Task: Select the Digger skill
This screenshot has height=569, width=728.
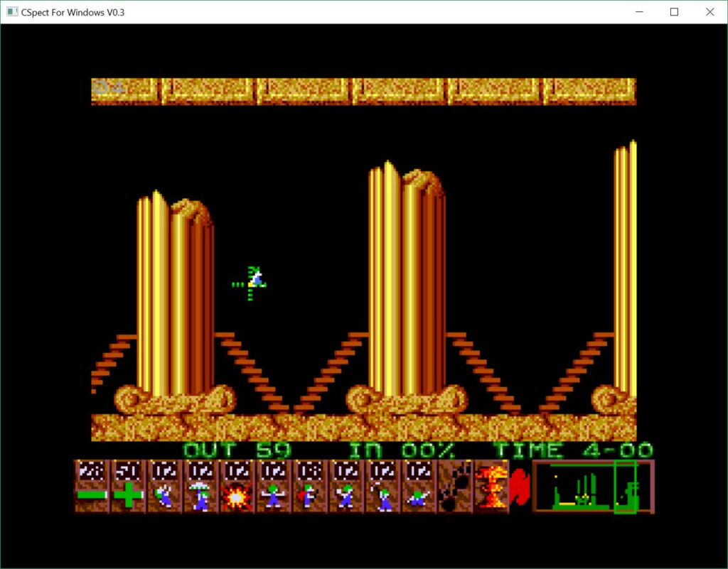Action: tap(418, 487)
